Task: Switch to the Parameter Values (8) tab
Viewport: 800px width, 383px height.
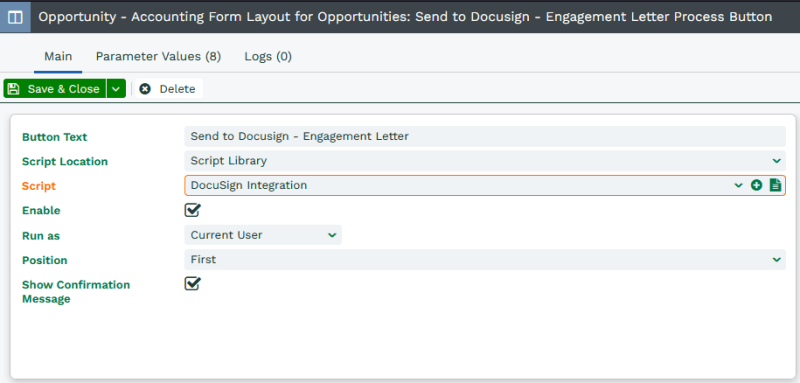Action: tap(158, 56)
